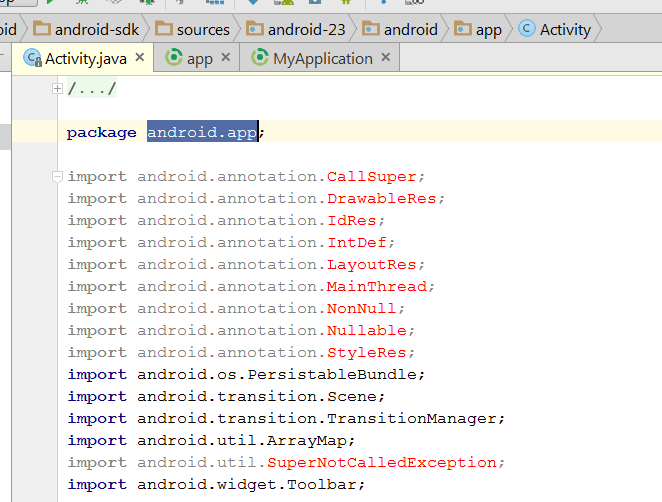Close the Activity.java tab
The width and height of the screenshot is (662, 502).
point(140,57)
